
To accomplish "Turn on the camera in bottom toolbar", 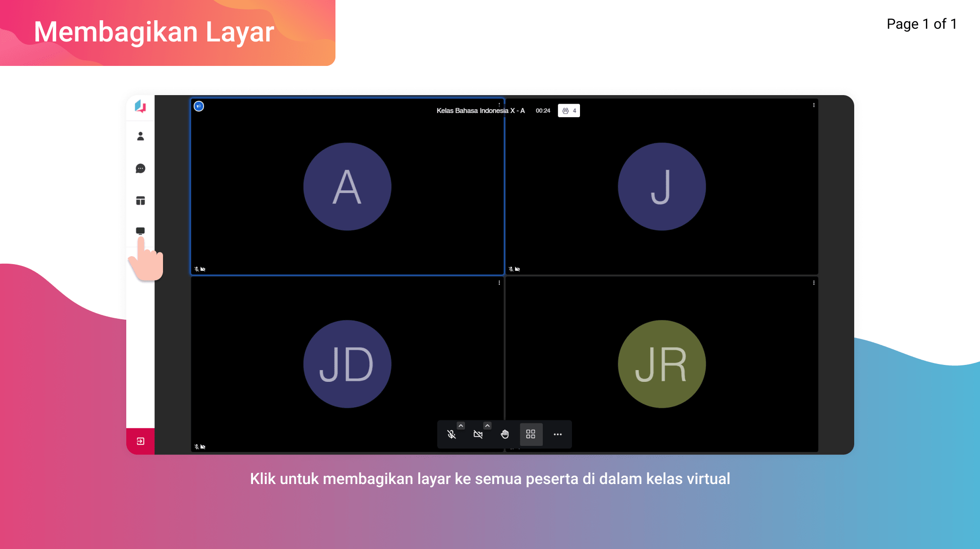I will pos(478,434).
